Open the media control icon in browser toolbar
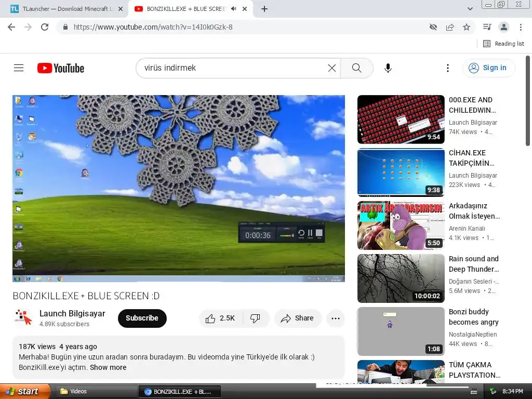532x399 pixels. coord(487,27)
